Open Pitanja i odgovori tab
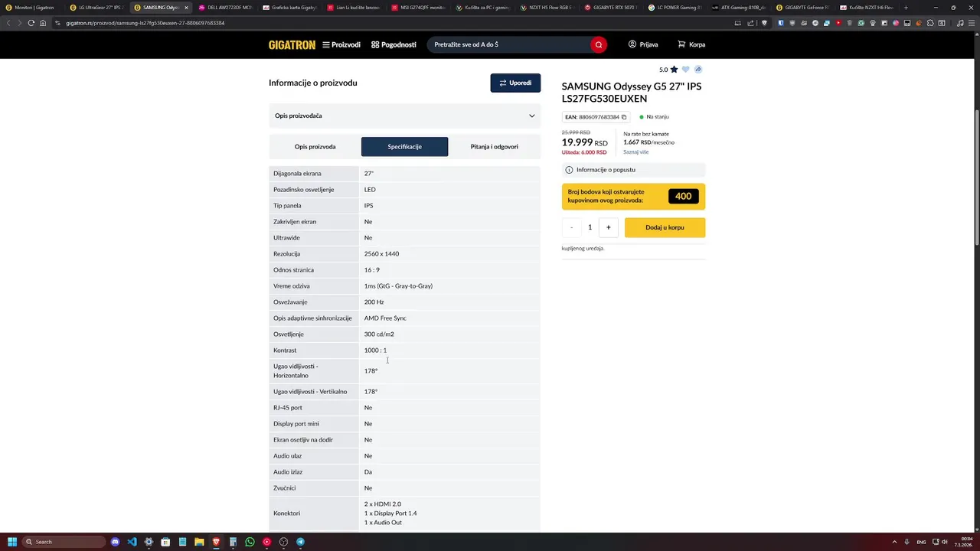980x551 pixels. 494,147
